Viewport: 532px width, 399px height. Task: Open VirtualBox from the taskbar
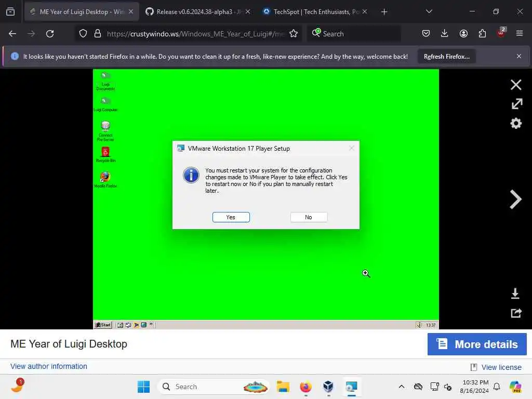pyautogui.click(x=328, y=387)
